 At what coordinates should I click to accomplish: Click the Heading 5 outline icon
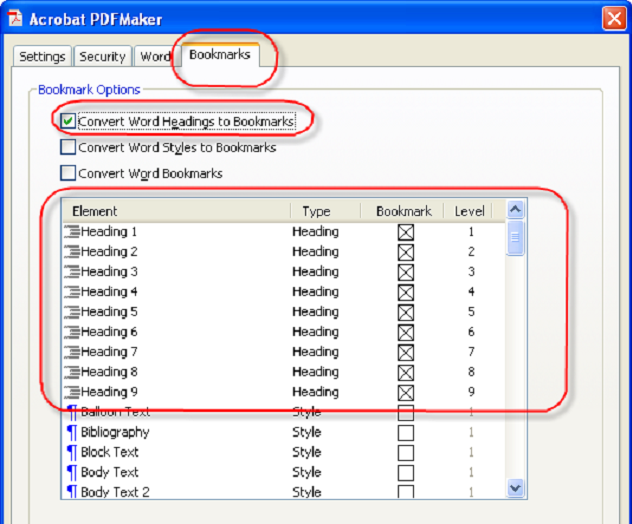[72, 312]
